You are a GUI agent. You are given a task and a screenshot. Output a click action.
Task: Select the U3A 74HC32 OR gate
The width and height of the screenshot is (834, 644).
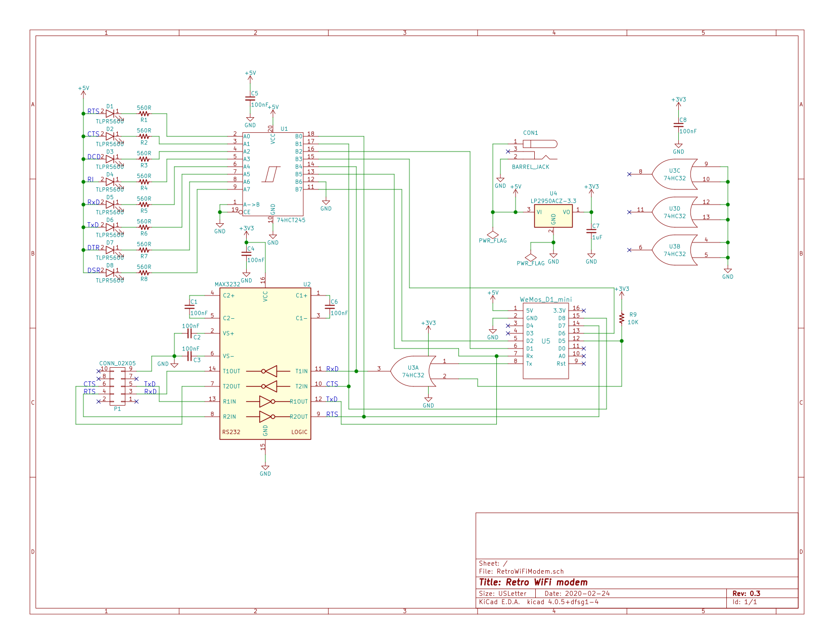point(413,371)
